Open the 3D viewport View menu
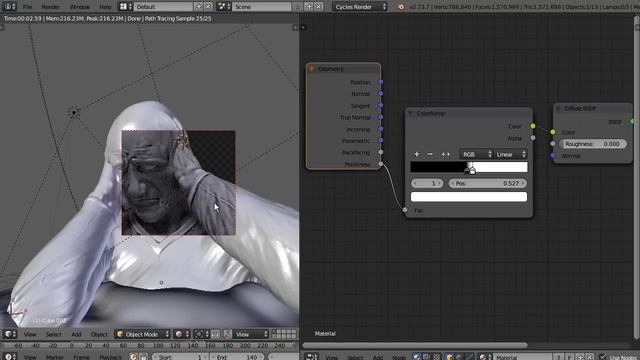The width and height of the screenshot is (640, 360). 30,334
